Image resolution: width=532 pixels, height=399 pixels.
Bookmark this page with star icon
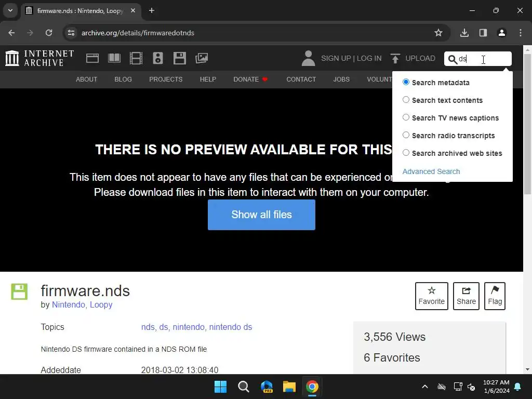tap(438, 33)
